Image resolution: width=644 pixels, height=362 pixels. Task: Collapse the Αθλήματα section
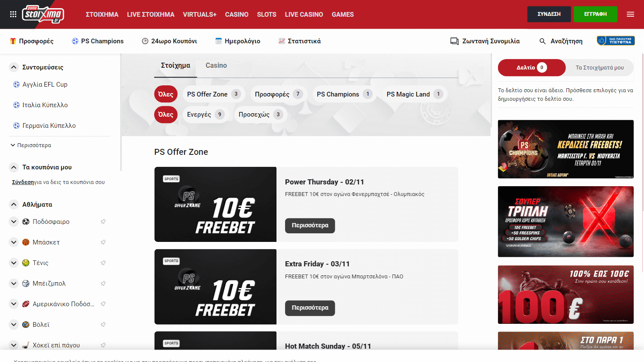click(x=14, y=205)
